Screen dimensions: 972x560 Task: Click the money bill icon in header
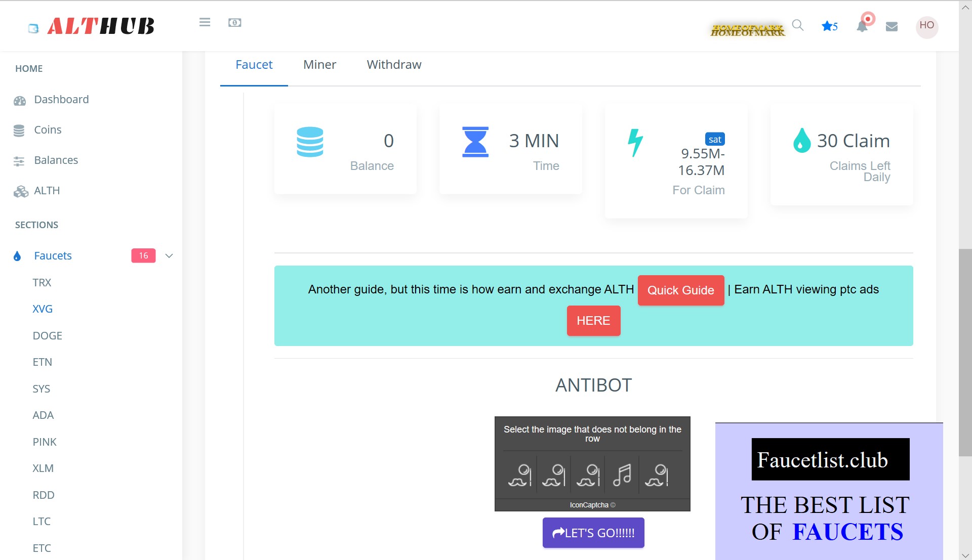click(234, 23)
